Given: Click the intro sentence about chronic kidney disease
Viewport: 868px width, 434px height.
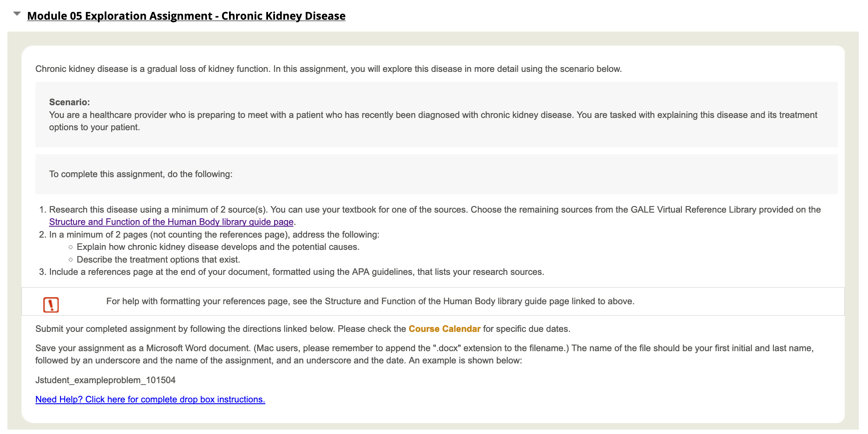Looking at the screenshot, I should (x=328, y=69).
